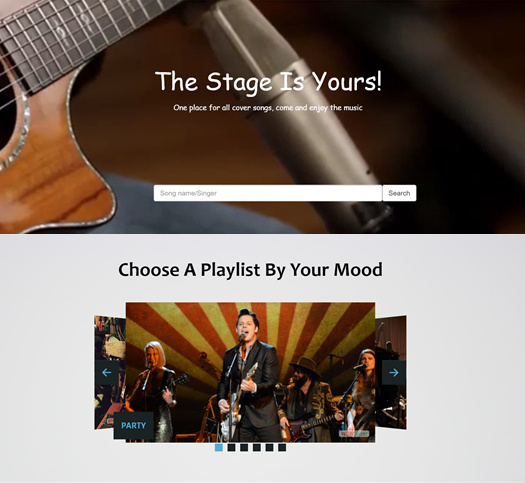Click 'The Stage Is Yours!' title
The height and width of the screenshot is (483, 525).
coord(268,82)
